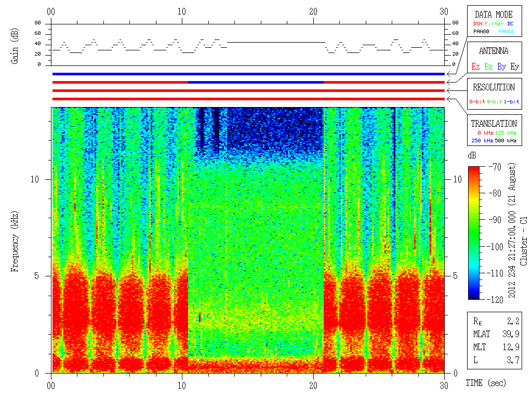Screen dimensions: 532x399
Task: Click the L value 3.7
Action: (513, 361)
